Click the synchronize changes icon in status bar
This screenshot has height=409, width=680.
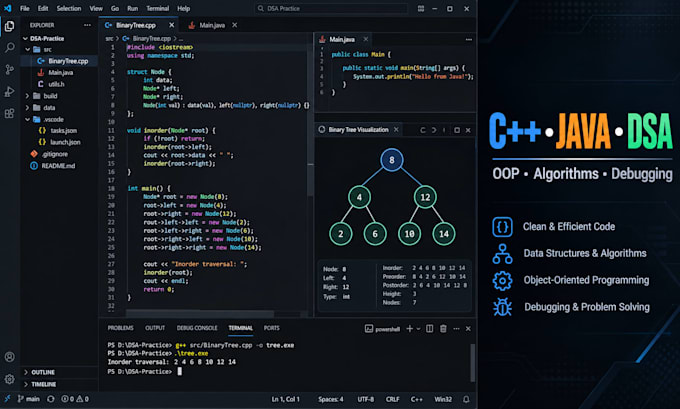click(x=51, y=399)
